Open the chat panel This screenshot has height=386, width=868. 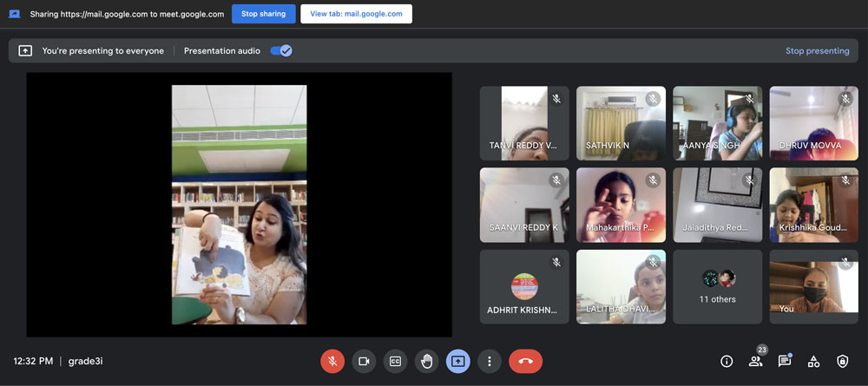click(784, 361)
